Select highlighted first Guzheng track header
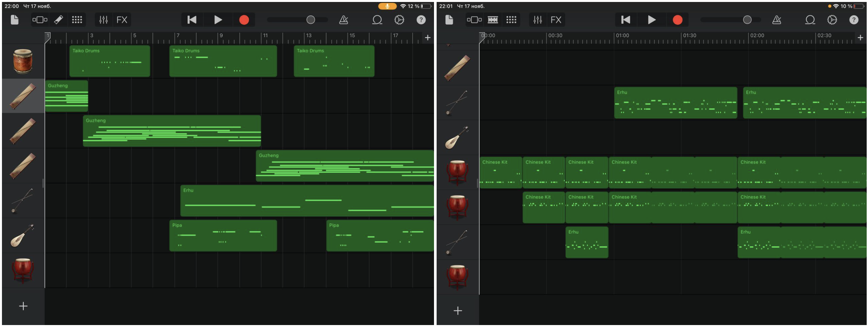The width and height of the screenshot is (868, 327). pos(23,96)
